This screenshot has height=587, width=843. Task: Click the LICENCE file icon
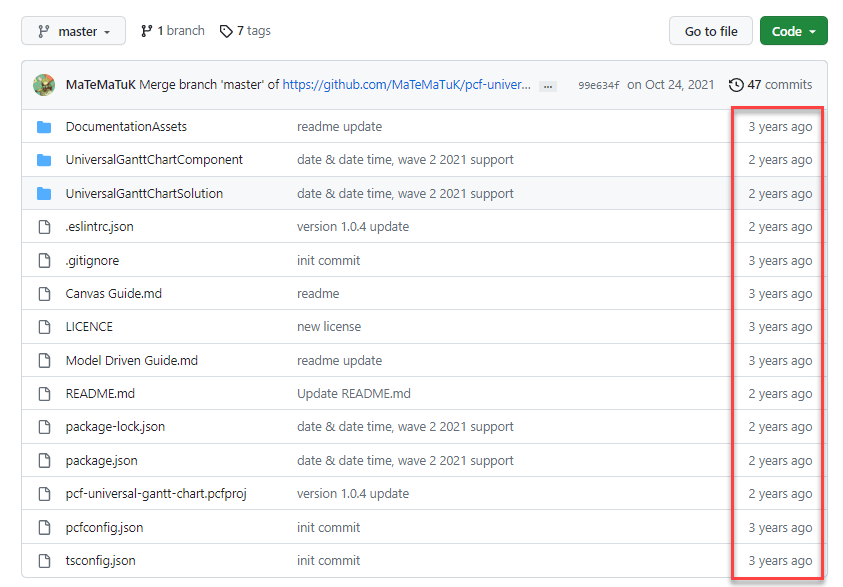click(x=44, y=327)
